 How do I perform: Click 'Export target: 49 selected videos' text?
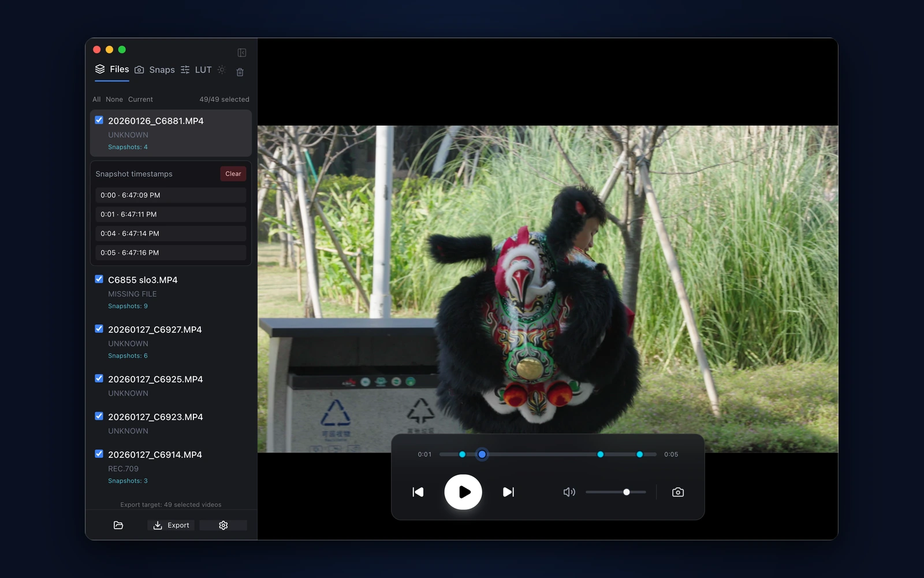(171, 505)
